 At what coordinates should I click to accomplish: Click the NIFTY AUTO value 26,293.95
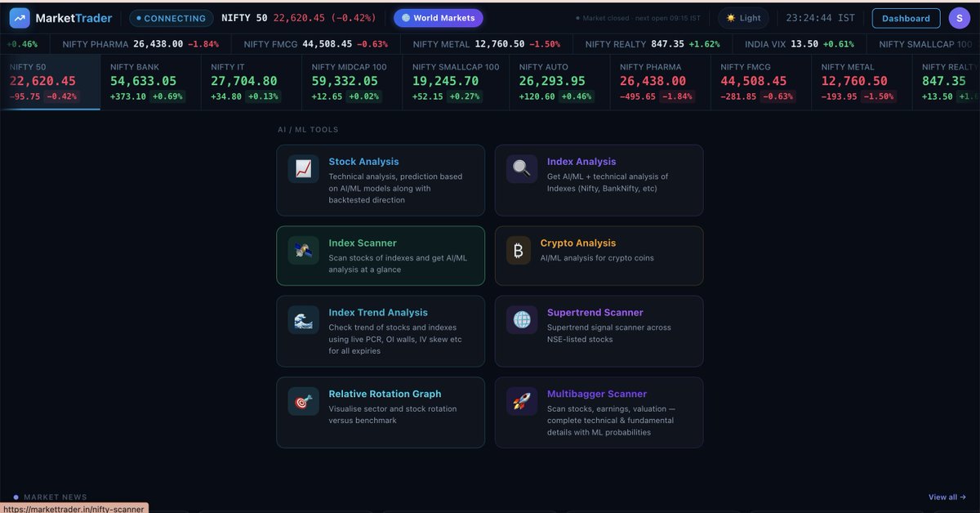point(551,81)
